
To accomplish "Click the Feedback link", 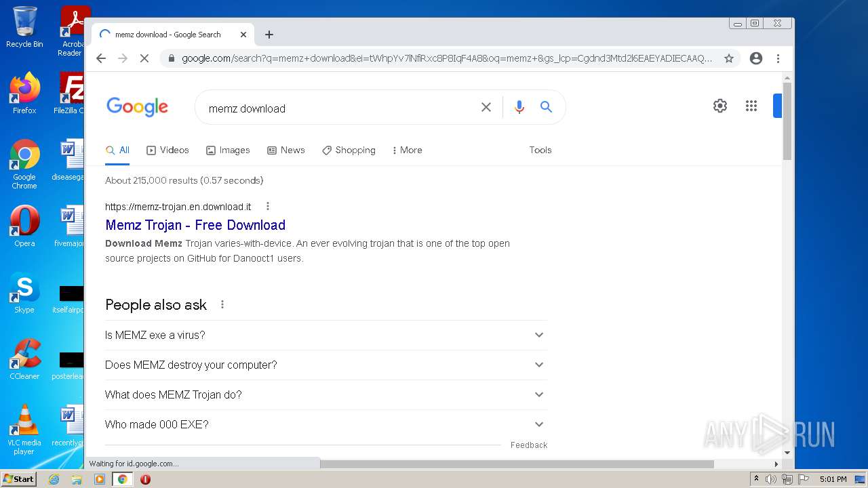I will pyautogui.click(x=529, y=445).
